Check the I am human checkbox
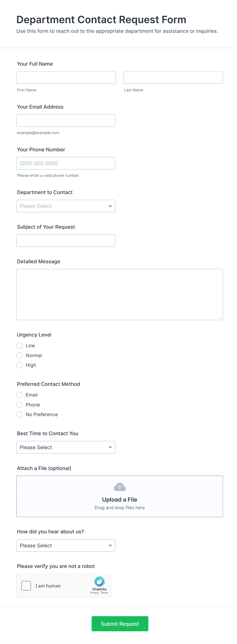The width and height of the screenshot is (237, 644). (x=26, y=586)
